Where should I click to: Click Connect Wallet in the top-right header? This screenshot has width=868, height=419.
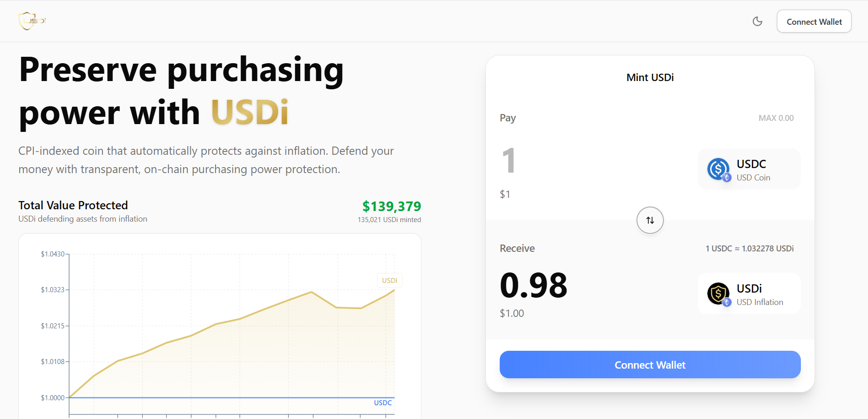point(814,21)
